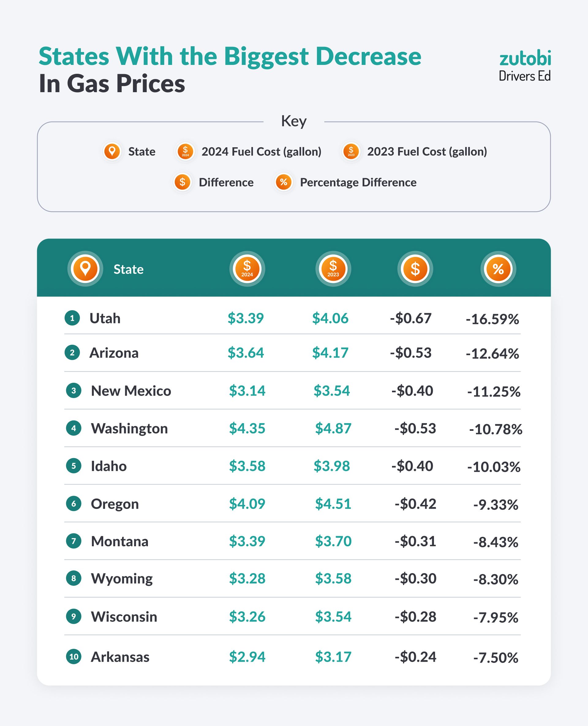Click the rank 5 badge beside Idaho
The width and height of the screenshot is (588, 726).
[73, 466]
